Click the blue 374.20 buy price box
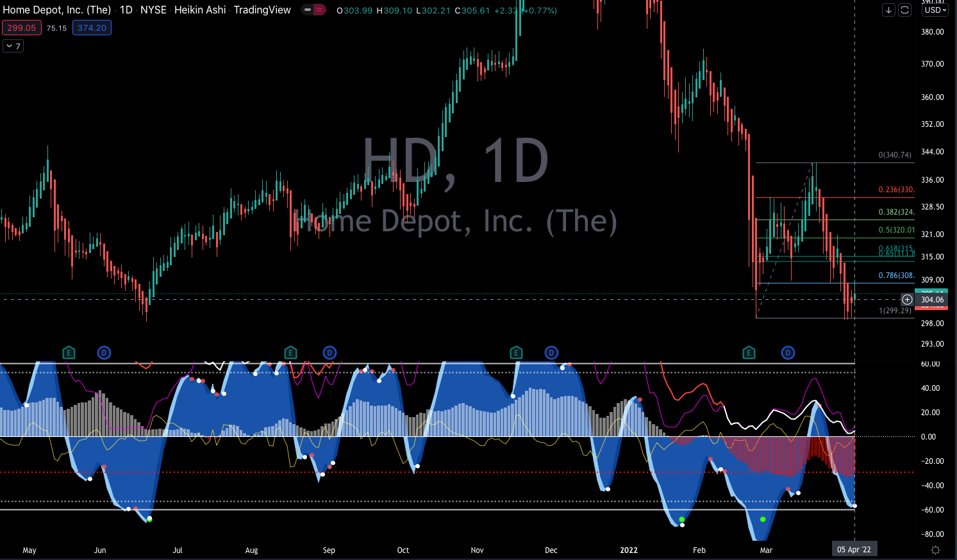 pyautogui.click(x=92, y=28)
